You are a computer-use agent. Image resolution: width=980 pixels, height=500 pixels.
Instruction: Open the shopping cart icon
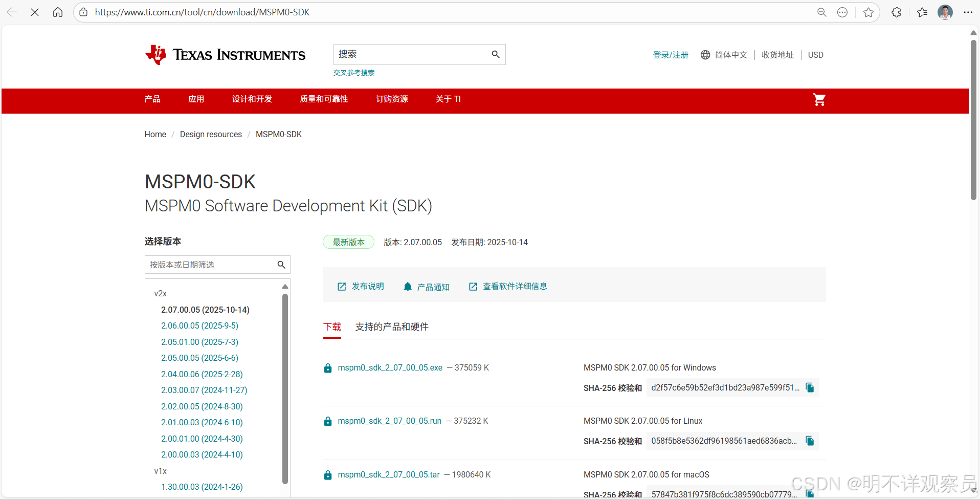point(819,100)
